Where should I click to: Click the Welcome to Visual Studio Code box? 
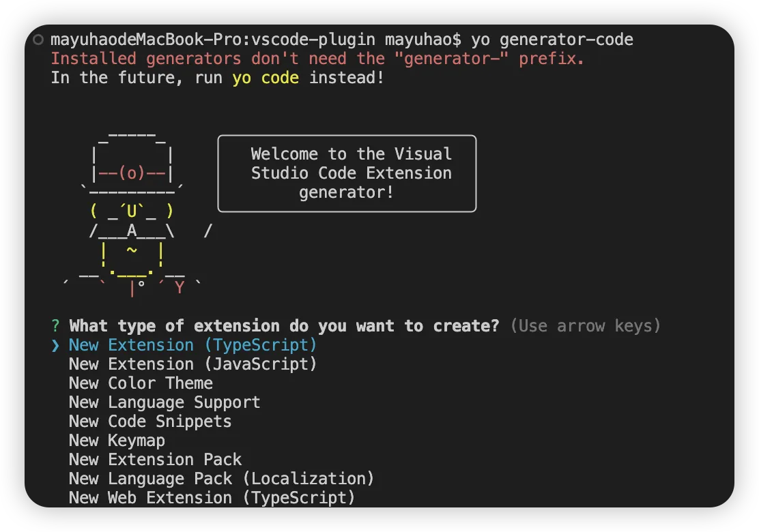pos(347,173)
